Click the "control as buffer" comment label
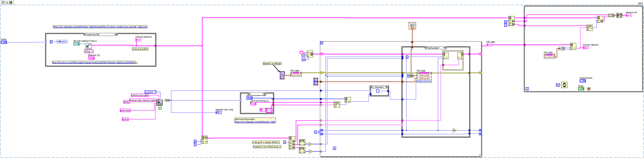Screen dimensions: 644x158 tap(140, 49)
